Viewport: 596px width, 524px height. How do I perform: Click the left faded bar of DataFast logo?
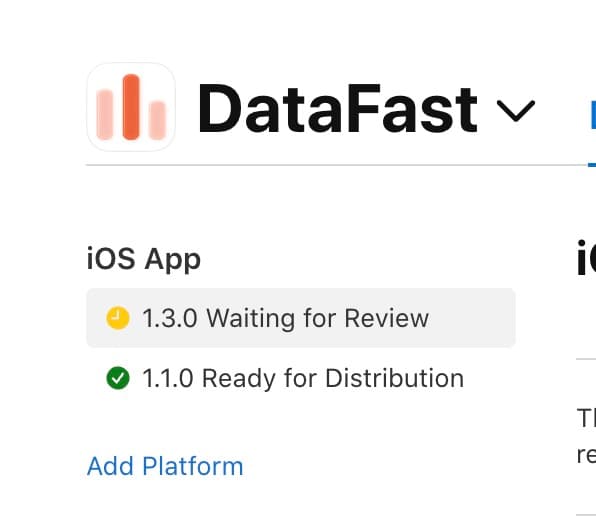point(105,114)
